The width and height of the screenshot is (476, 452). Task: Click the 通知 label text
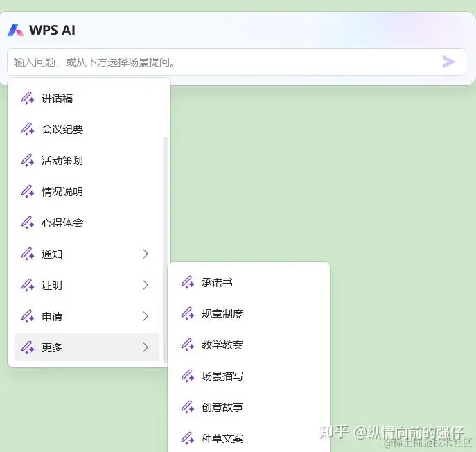(x=52, y=254)
